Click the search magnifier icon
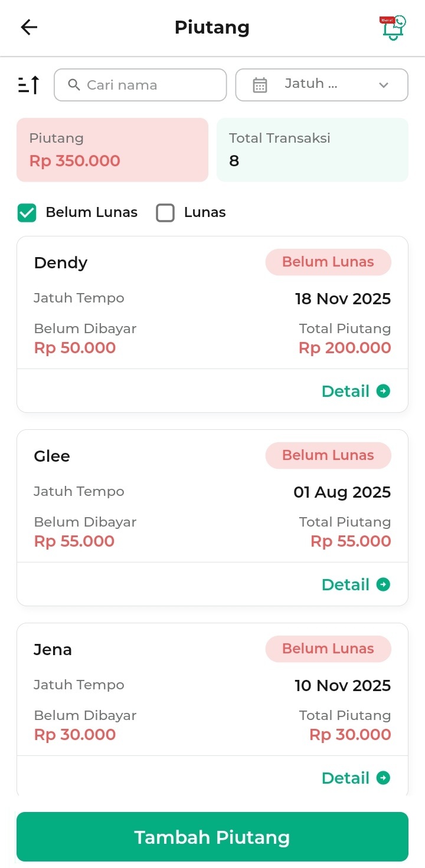 pyautogui.click(x=74, y=85)
